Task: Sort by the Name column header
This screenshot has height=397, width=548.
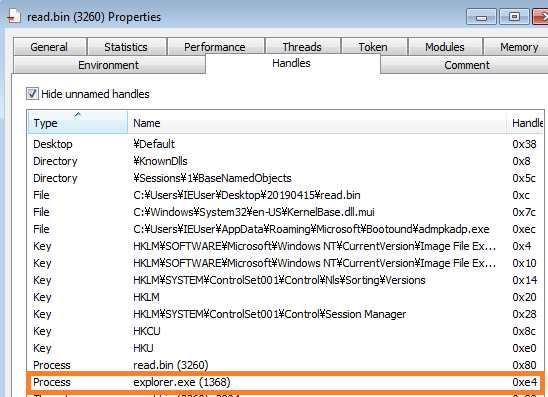Action: 317,122
